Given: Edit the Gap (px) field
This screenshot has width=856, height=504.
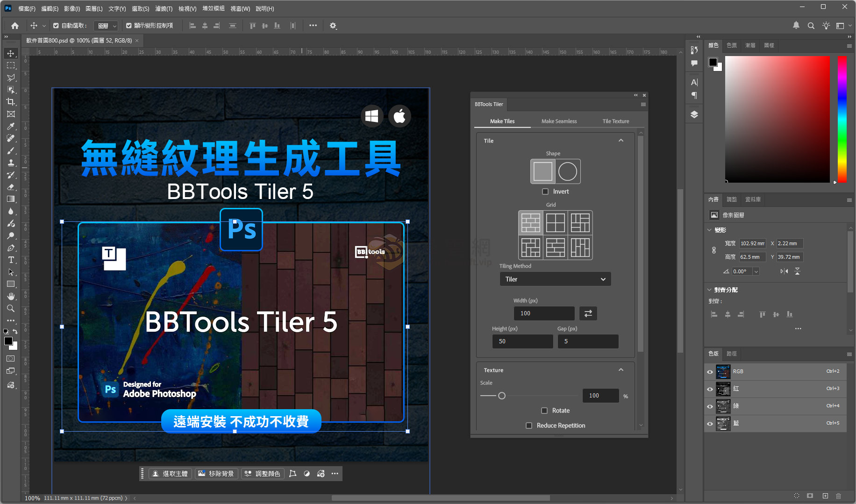Looking at the screenshot, I should point(588,341).
